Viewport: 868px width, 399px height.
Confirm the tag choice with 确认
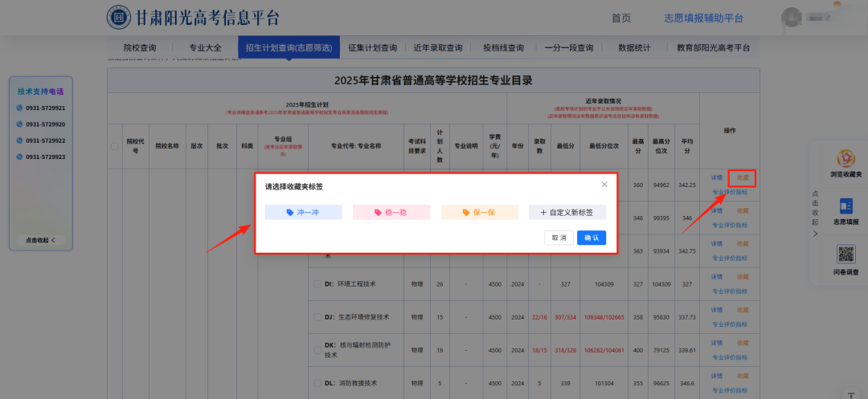[x=592, y=238]
